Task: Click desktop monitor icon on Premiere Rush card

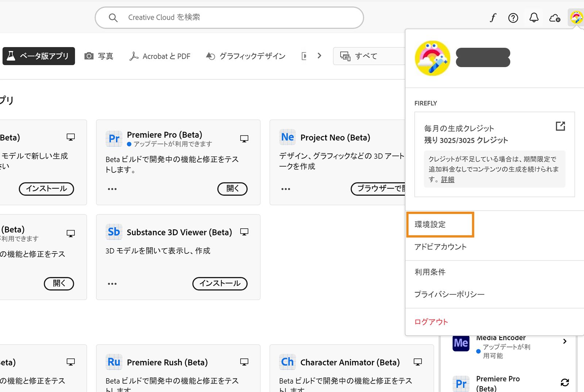Action: tap(244, 362)
